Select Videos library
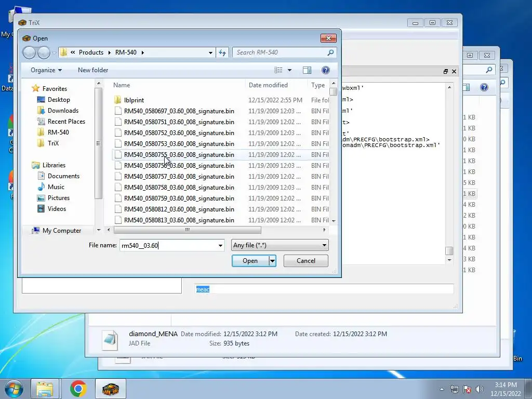This screenshot has height=399, width=532. (x=57, y=209)
